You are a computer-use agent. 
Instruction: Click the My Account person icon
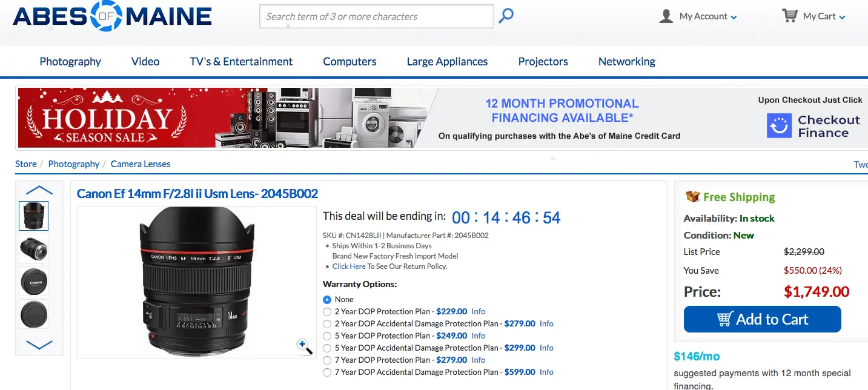click(666, 16)
